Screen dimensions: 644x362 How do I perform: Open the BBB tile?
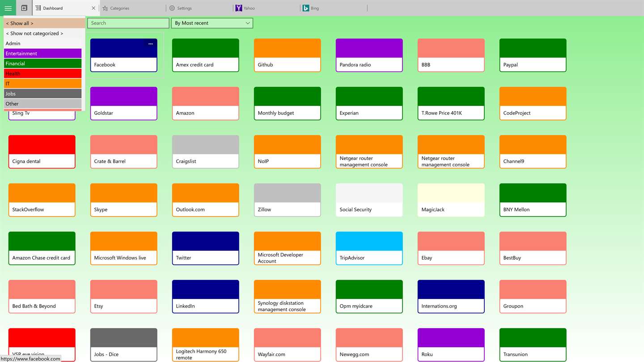(451, 55)
